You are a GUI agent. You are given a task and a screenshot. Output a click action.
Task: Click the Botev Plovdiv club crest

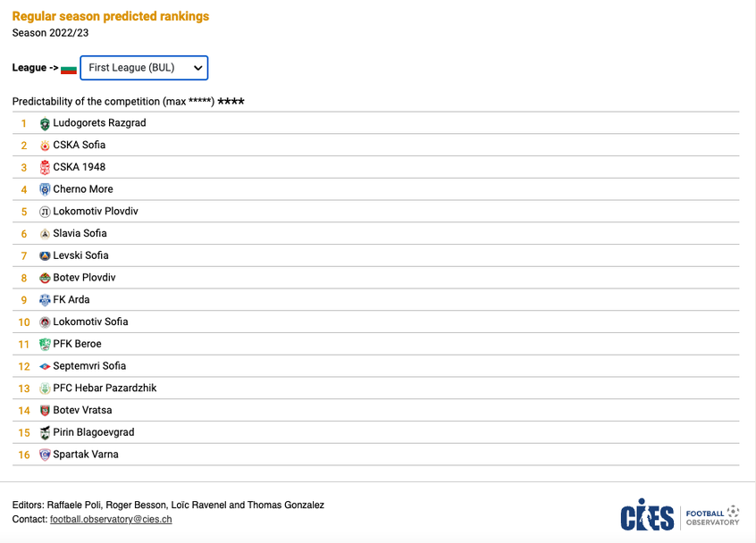[45, 278]
